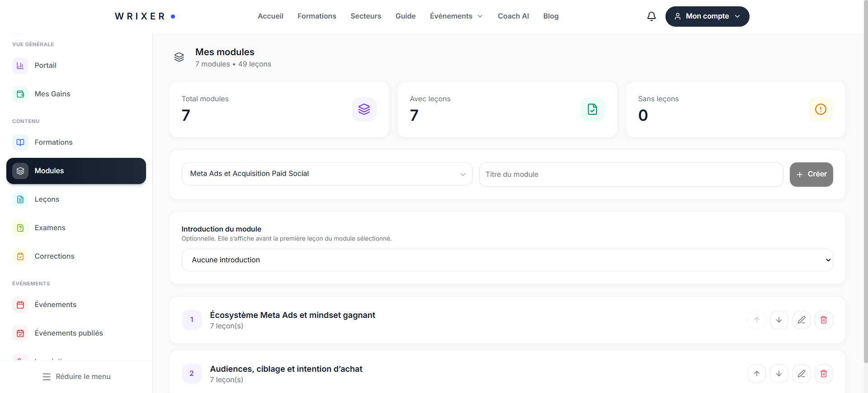Move Audiences, ciblage module up

point(757,374)
